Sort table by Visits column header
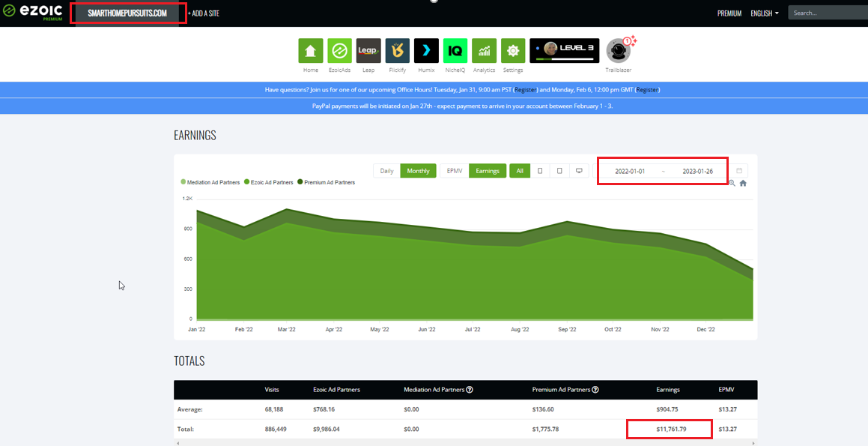 272,390
